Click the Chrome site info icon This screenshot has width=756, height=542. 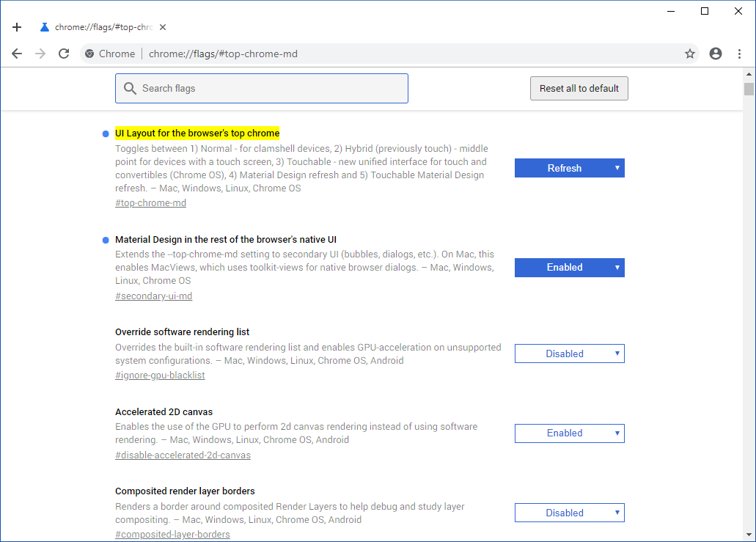tap(89, 54)
